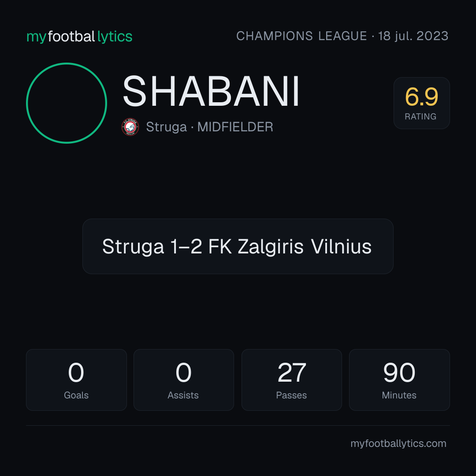Click the 27 Passes stat card
The width and height of the screenshot is (476, 476).
coord(291,380)
